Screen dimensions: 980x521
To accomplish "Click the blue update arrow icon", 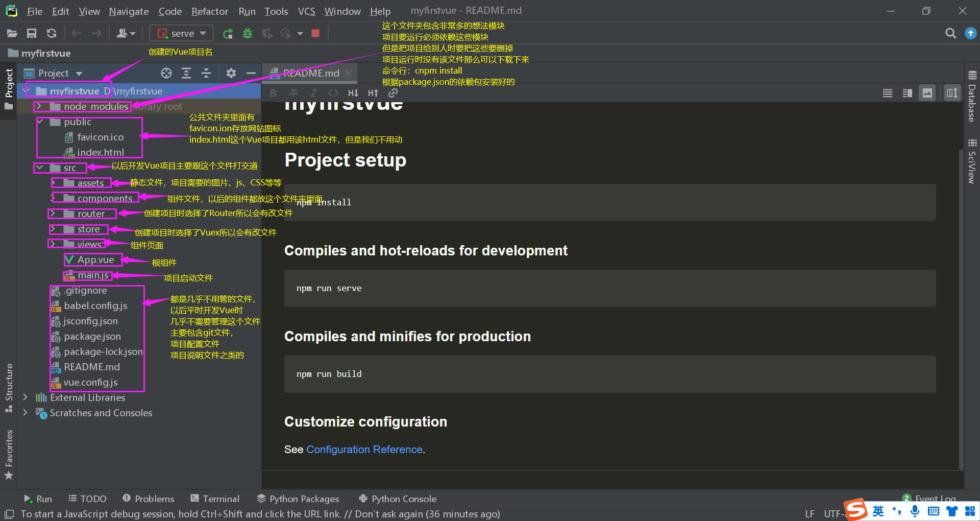I will 970,33.
